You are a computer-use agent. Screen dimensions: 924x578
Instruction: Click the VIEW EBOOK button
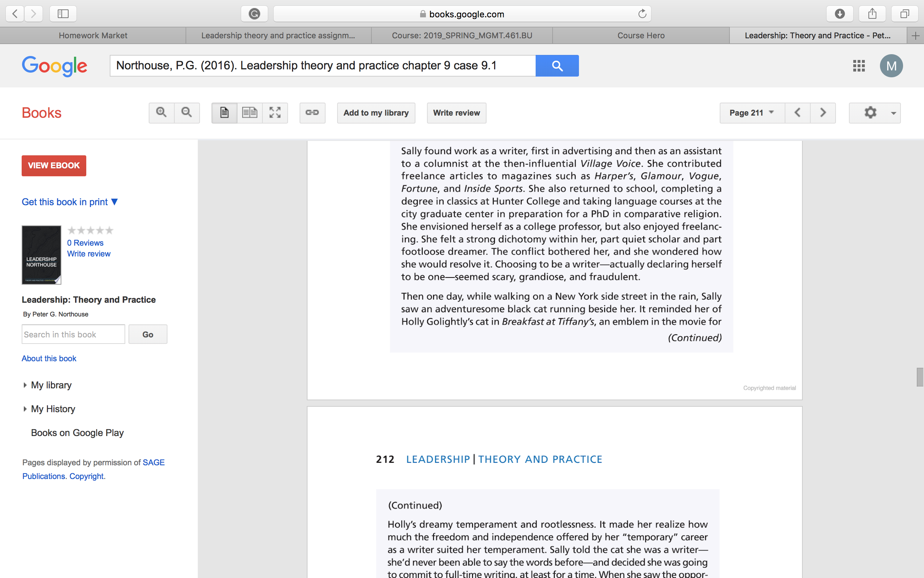[54, 165]
